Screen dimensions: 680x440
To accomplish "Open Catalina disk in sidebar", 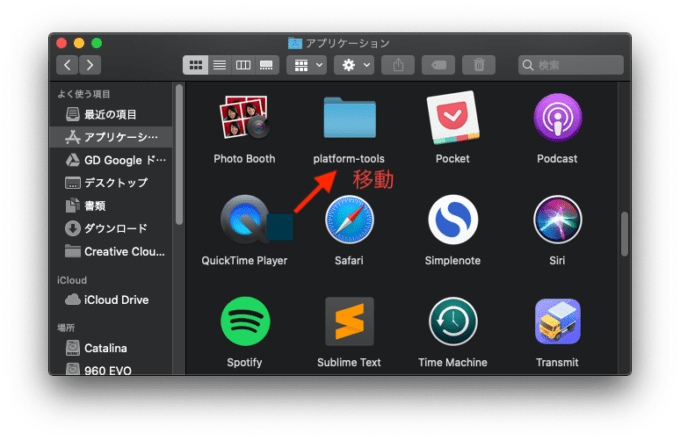I will tap(111, 348).
